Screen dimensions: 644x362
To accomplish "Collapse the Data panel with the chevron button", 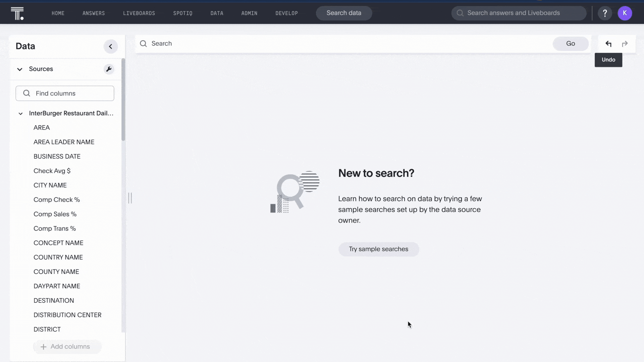I will coord(111,47).
